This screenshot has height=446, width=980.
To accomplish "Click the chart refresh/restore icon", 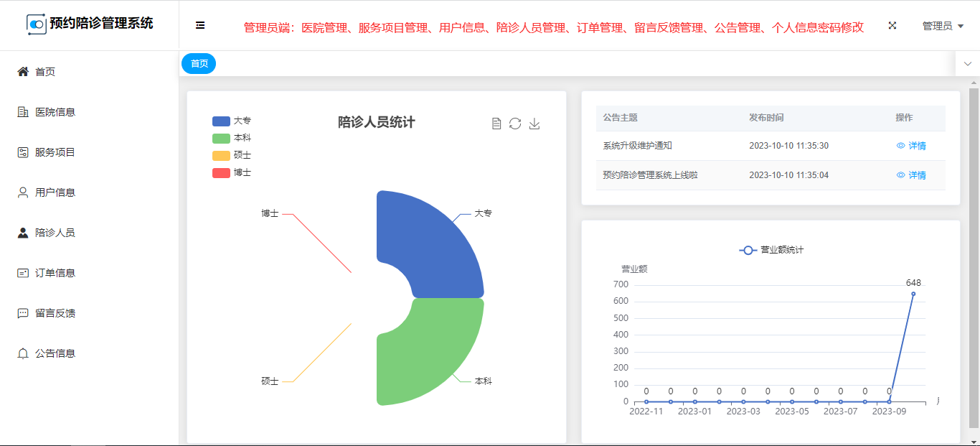I will (515, 124).
